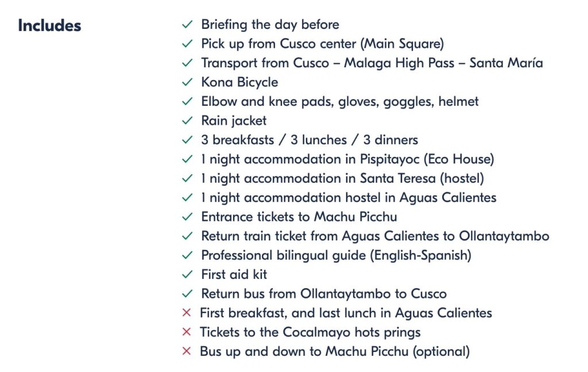The image size is (588, 372).
Task: Click the red X beside Cocalmayo tickets
Action: click(x=186, y=332)
